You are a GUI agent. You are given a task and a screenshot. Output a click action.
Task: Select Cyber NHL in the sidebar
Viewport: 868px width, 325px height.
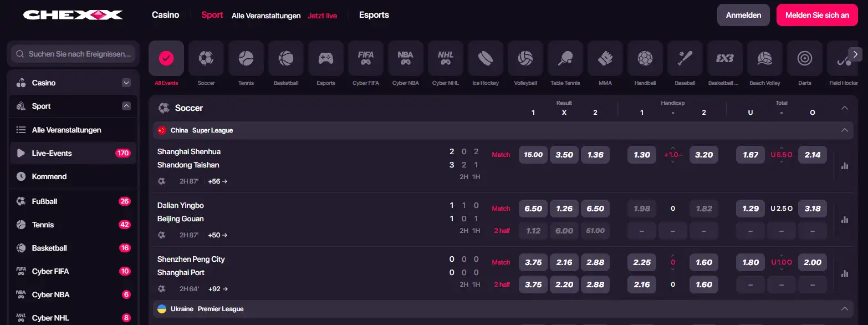(x=73, y=318)
